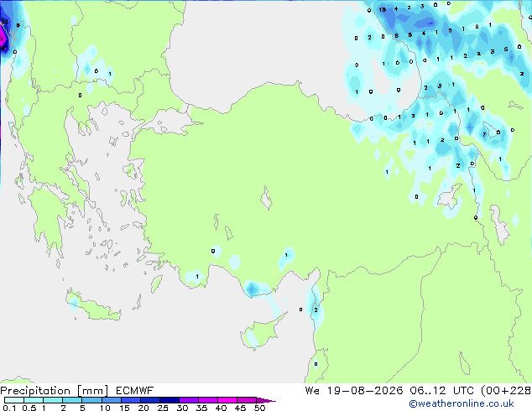532x411 pixels.
Task: Click the '10' precipitation value on map
Action: [x=383, y=9]
